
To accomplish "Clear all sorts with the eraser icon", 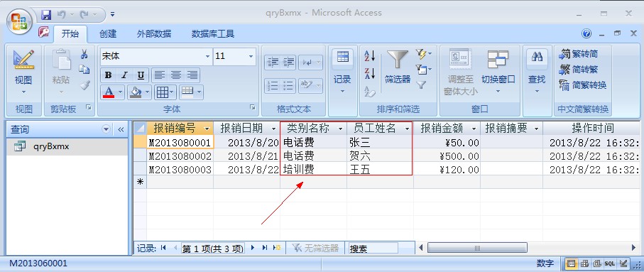I will click(370, 92).
